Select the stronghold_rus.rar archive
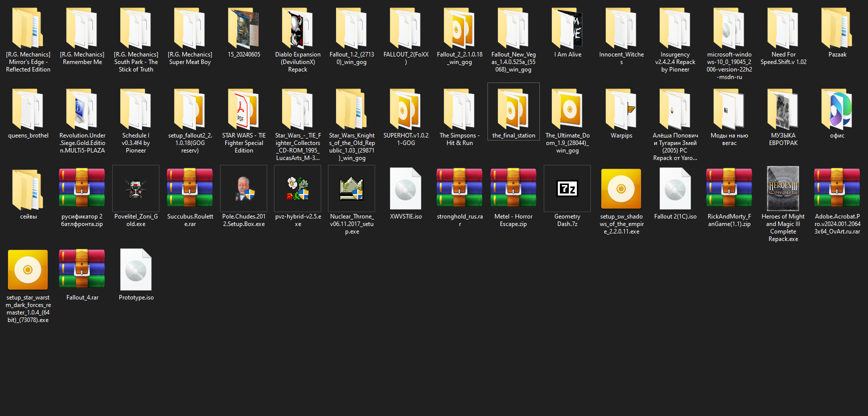The height and width of the screenshot is (416, 868). click(459, 198)
